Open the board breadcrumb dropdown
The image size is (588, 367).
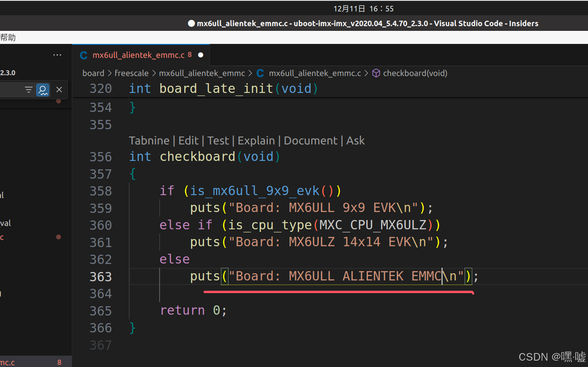pyautogui.click(x=93, y=73)
